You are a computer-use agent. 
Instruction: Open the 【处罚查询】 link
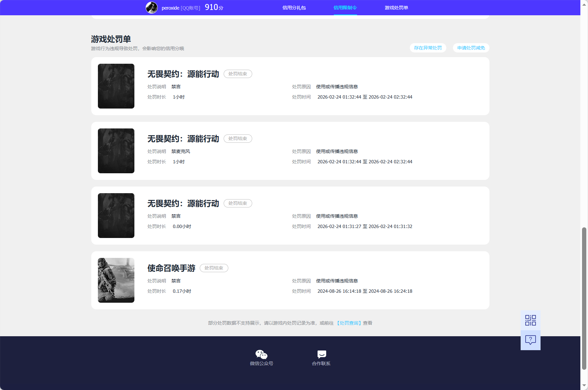(349, 323)
